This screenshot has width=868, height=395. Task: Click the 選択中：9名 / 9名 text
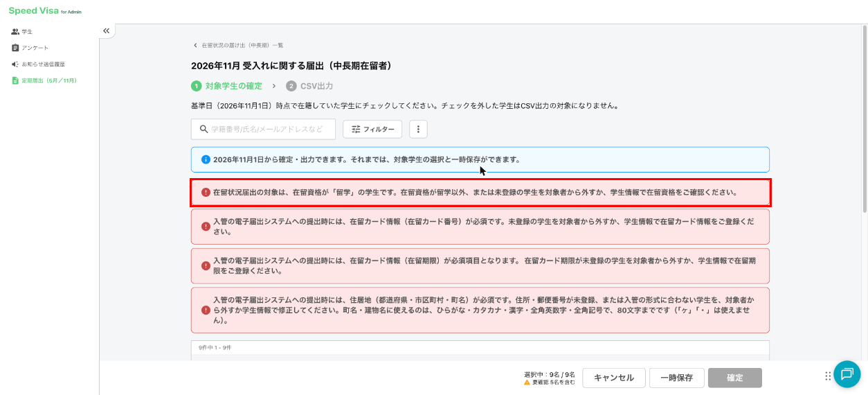[x=550, y=374]
